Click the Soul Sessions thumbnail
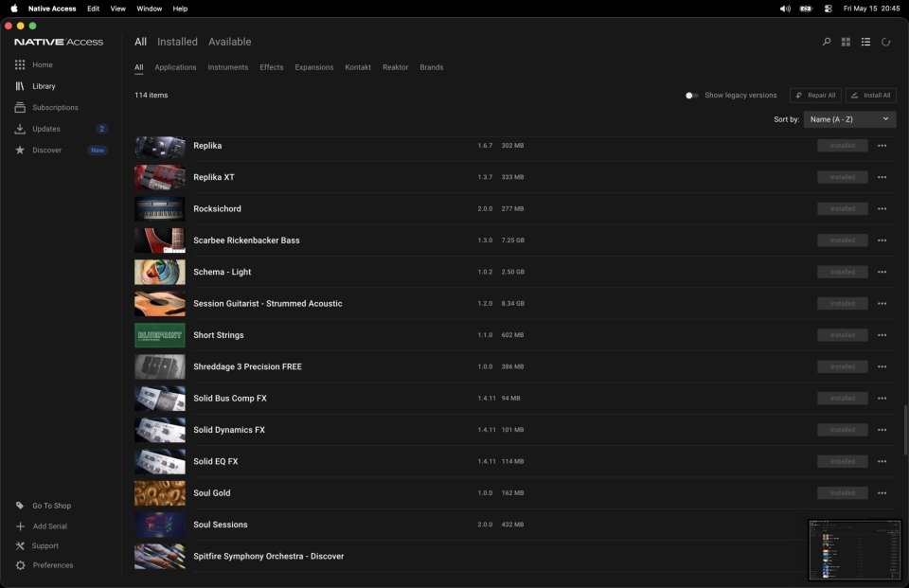This screenshot has width=909, height=588. point(160,525)
